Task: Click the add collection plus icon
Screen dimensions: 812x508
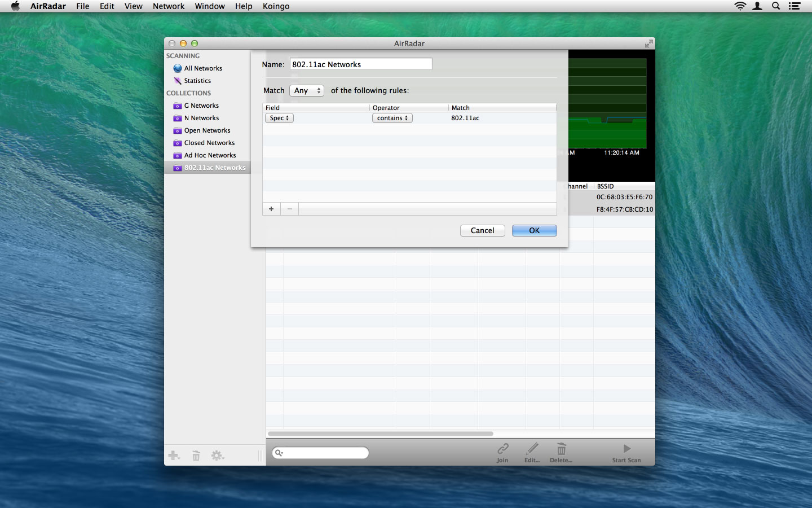Action: (174, 456)
